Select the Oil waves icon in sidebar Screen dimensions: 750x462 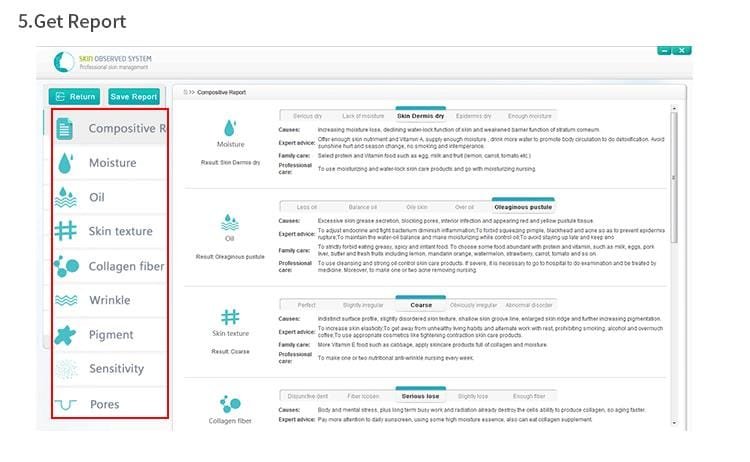tap(66, 197)
